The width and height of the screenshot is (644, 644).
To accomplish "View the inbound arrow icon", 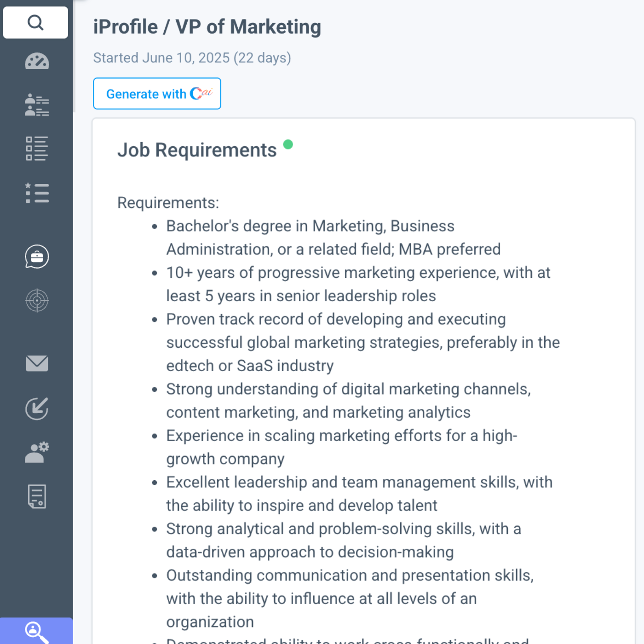I will (36, 408).
